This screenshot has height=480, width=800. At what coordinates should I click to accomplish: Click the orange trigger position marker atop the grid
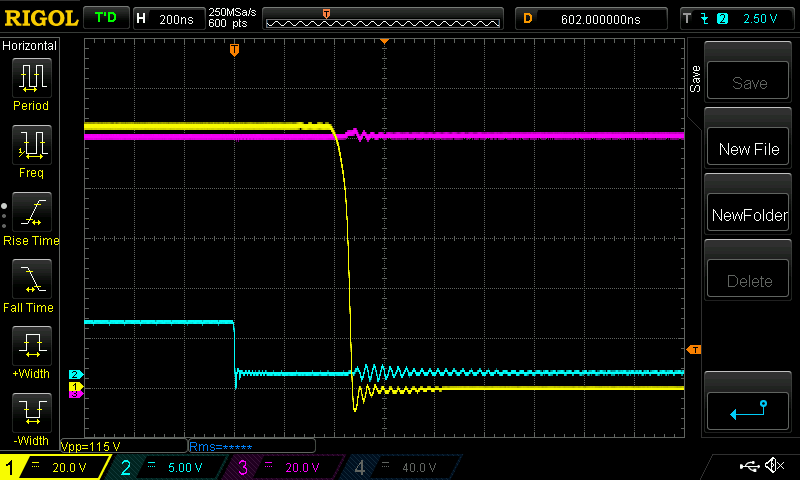234,49
